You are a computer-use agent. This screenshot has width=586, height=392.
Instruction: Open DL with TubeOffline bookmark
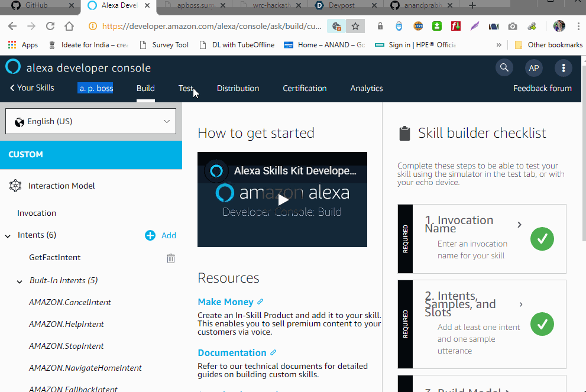point(237,45)
